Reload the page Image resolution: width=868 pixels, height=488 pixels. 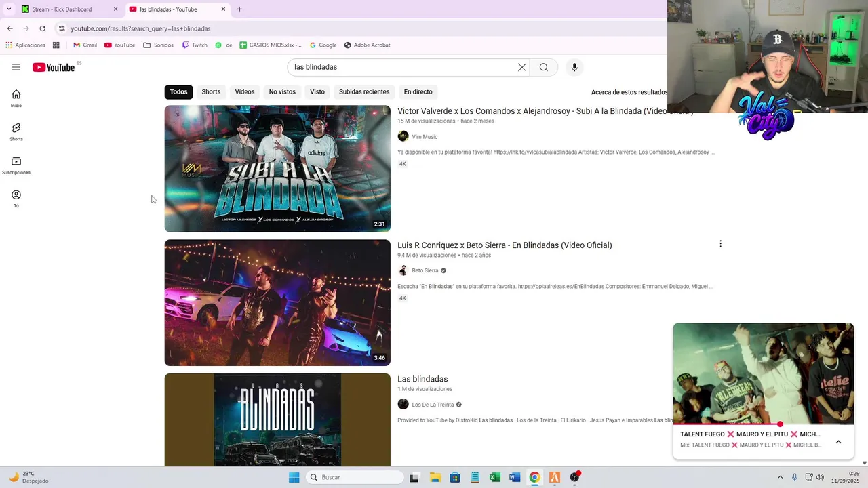tap(42, 28)
